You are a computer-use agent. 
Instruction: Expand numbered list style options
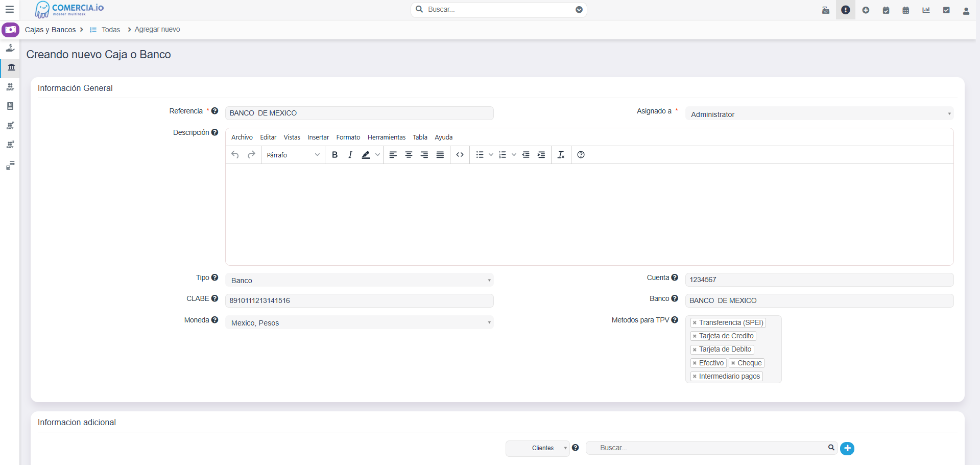514,155
